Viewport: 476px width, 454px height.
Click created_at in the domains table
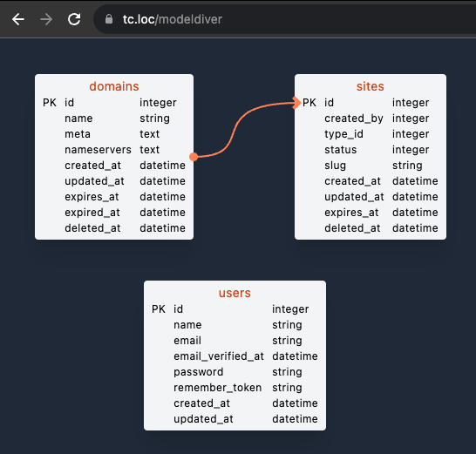coord(92,166)
